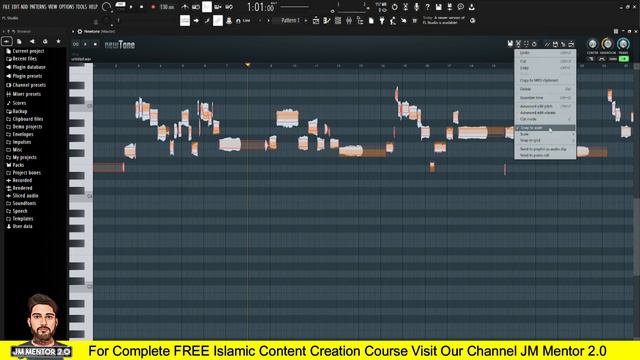This screenshot has width=640, height=360.
Task: Toggle Snap to scale option
Action: pyautogui.click(x=545, y=128)
